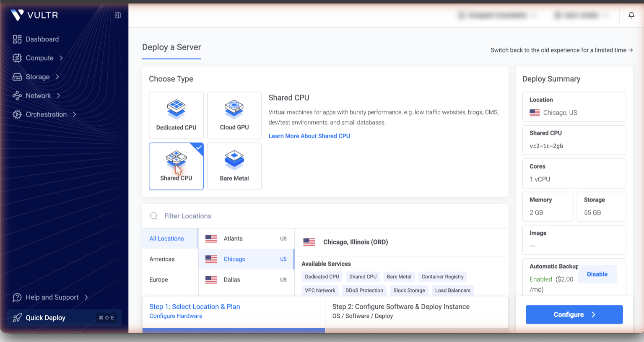
Task: Click the Vultr logo
Action: [34, 15]
